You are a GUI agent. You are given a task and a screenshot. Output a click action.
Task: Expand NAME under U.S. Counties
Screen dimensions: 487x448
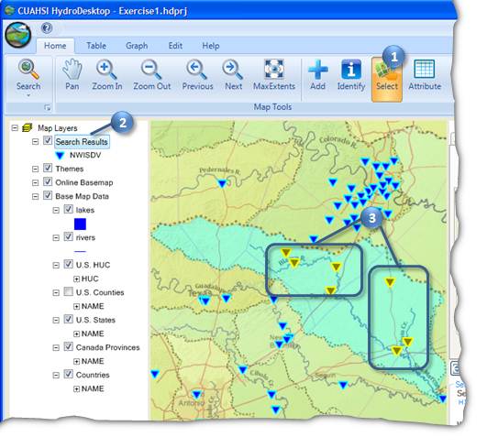tap(76, 307)
